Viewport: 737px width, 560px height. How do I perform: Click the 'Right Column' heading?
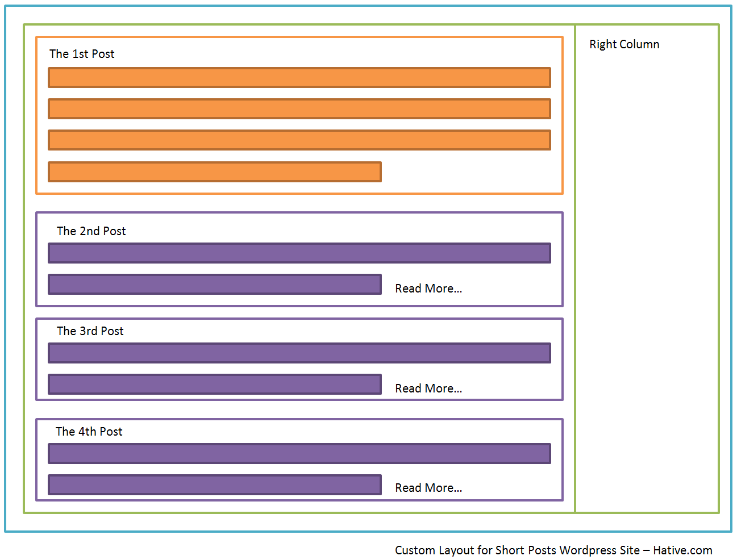[x=624, y=44]
